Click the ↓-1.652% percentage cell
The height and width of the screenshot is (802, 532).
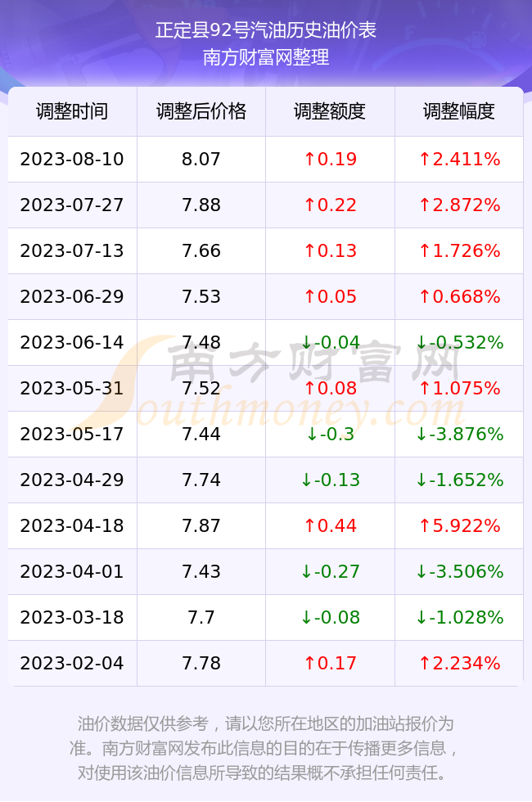tap(459, 480)
